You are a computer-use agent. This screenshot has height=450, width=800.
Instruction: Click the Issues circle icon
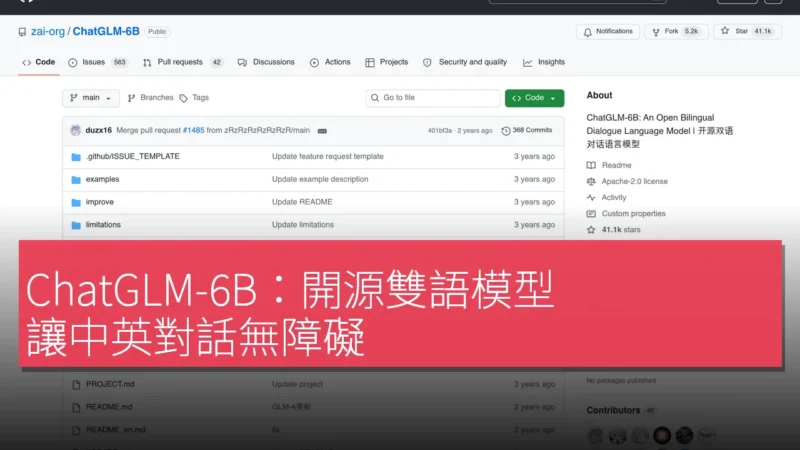(x=73, y=63)
